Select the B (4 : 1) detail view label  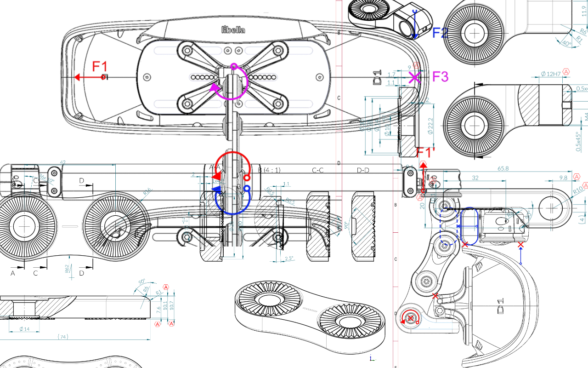[x=269, y=170]
